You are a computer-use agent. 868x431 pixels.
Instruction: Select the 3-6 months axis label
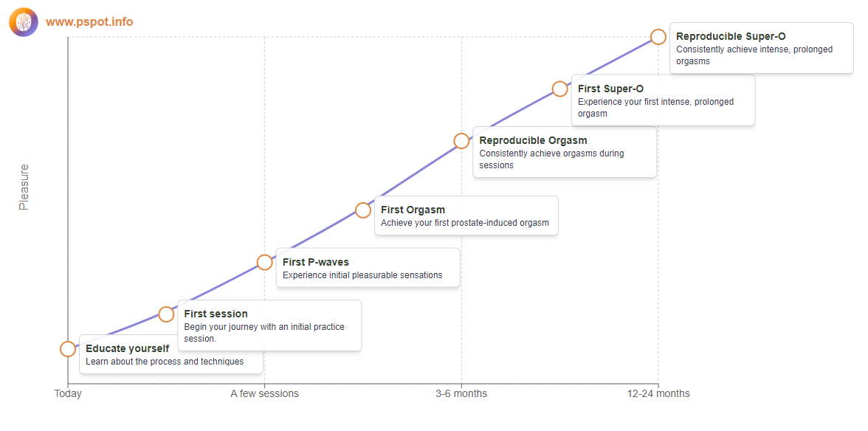pos(462,394)
